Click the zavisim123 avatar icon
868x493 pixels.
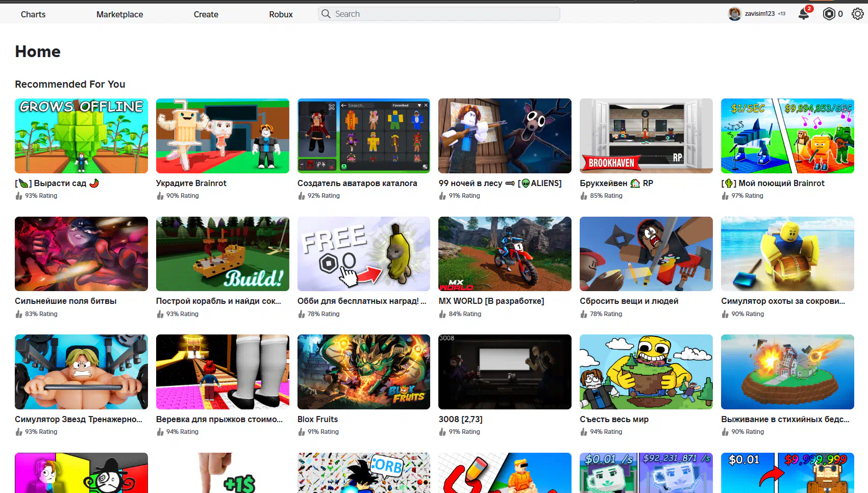click(x=734, y=14)
